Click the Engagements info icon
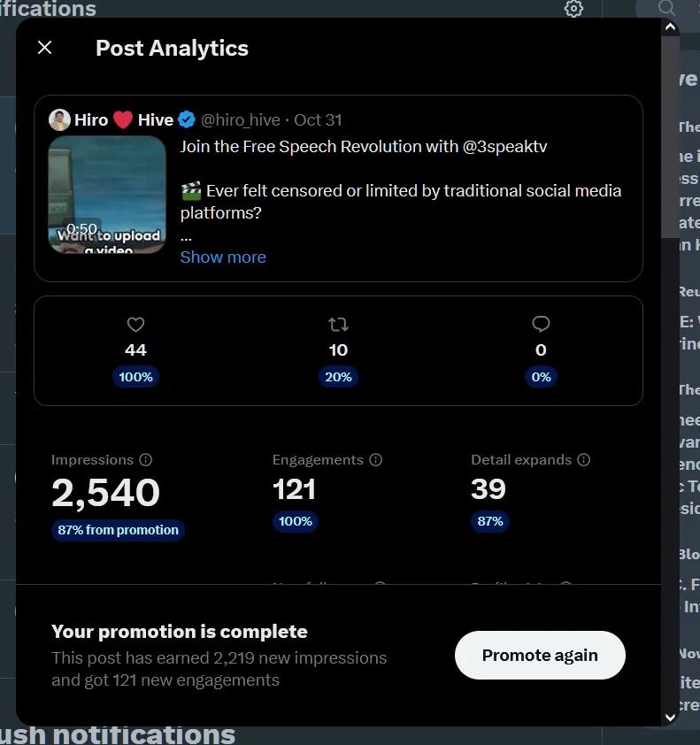Screen dimensions: 700x745 pyautogui.click(x=375, y=460)
